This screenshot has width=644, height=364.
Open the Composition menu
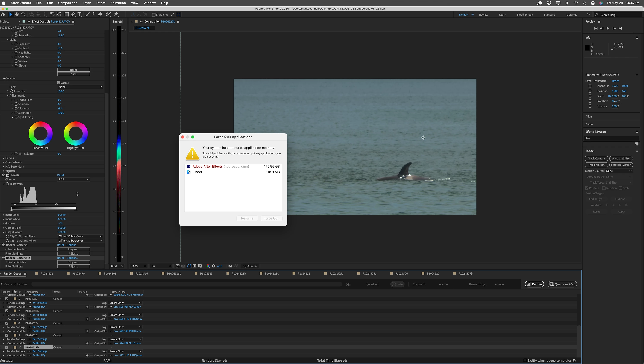[x=67, y=3]
